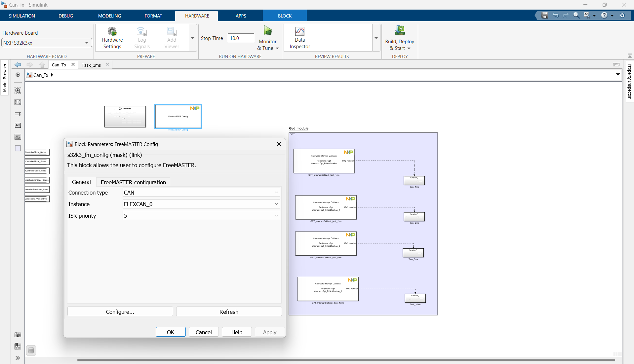Switch to the Task_1ms model tab
This screenshot has height=364, width=634.
[92, 65]
